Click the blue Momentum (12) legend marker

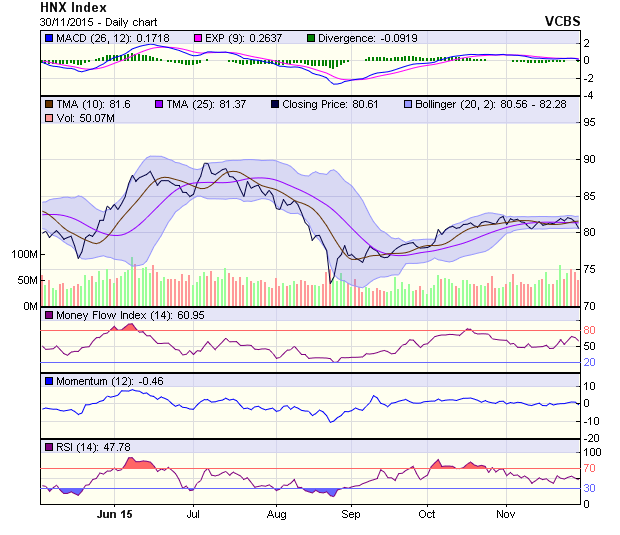(49, 381)
